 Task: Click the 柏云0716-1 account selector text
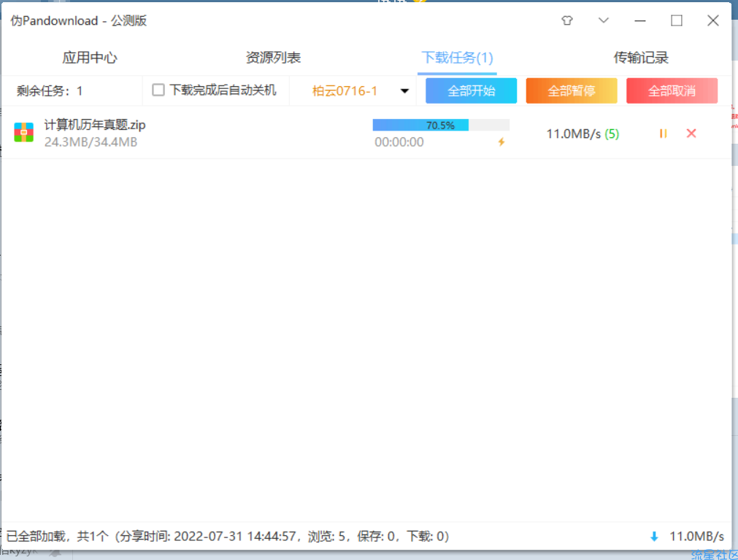[345, 91]
